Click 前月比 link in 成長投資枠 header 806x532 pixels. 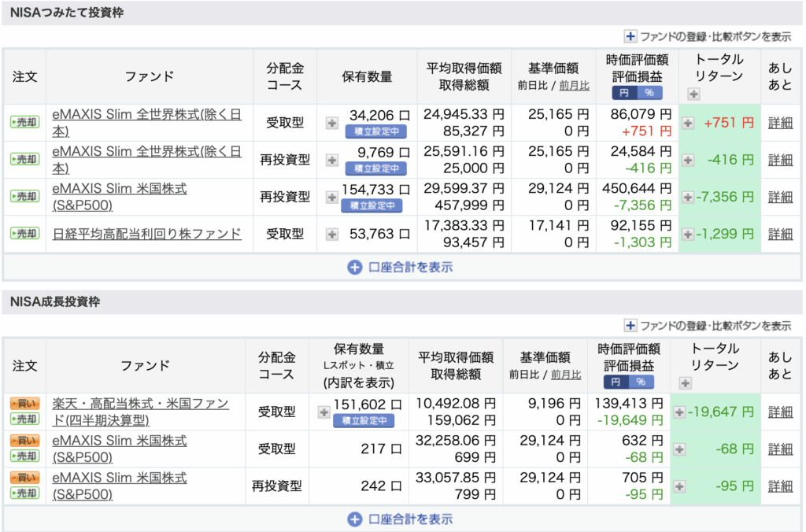click(566, 375)
